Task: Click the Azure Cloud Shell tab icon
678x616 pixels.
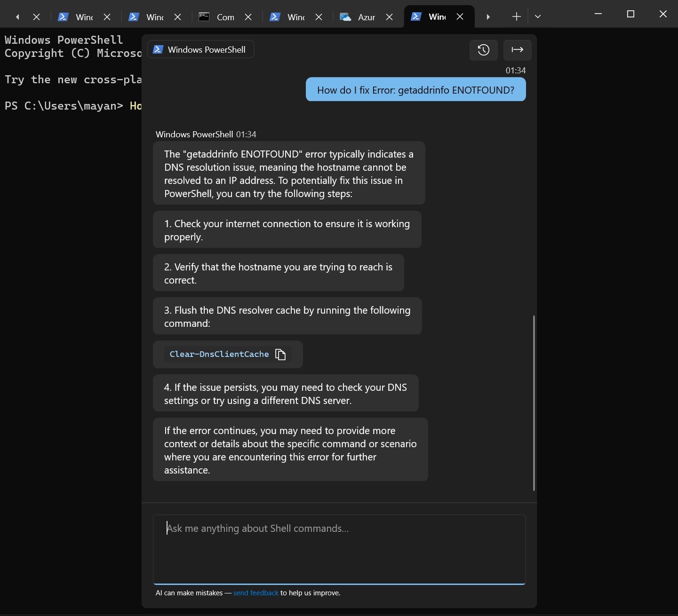Action: pos(345,17)
